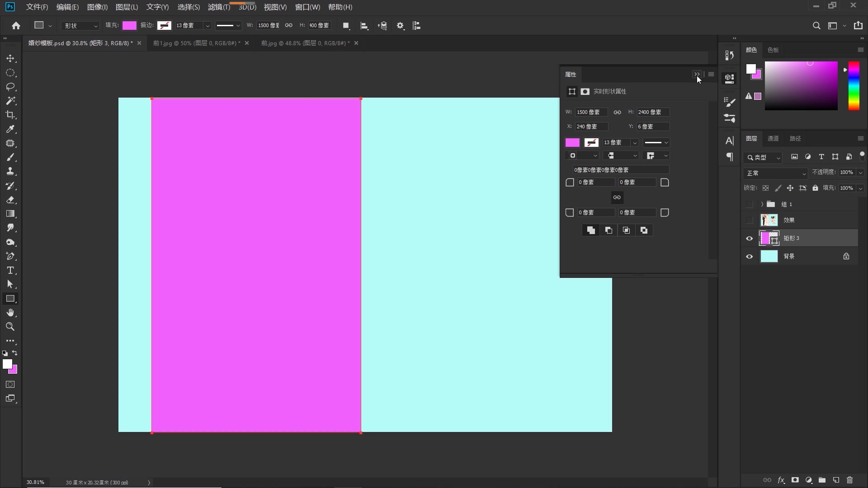The width and height of the screenshot is (868, 488).
Task: Select the Eyedropper tool
Action: (x=10, y=129)
